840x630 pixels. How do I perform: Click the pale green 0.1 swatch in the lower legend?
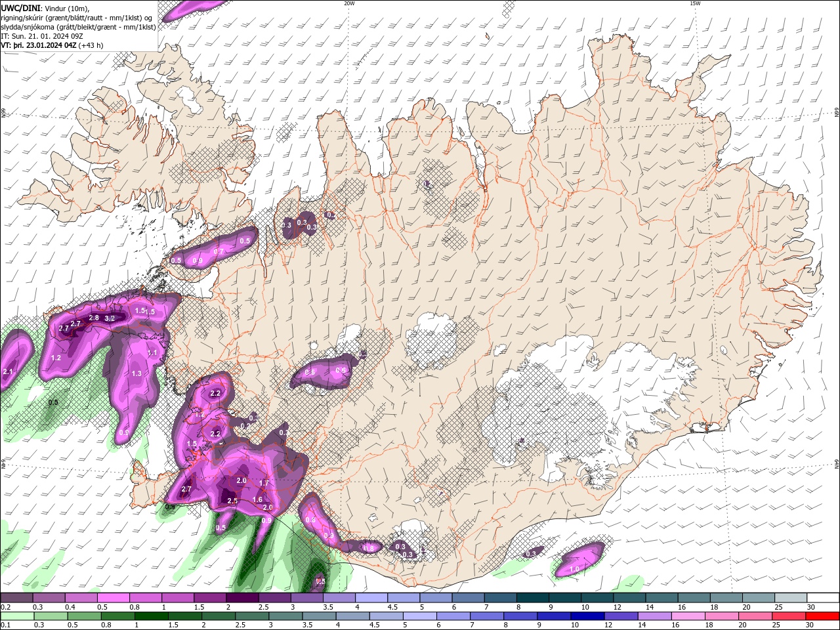(16, 616)
